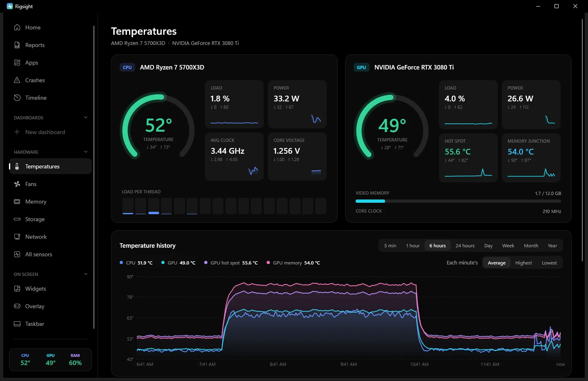Open Crashes warning triangle icon
Screen dimensions: 588x381
pyautogui.click(x=17, y=80)
